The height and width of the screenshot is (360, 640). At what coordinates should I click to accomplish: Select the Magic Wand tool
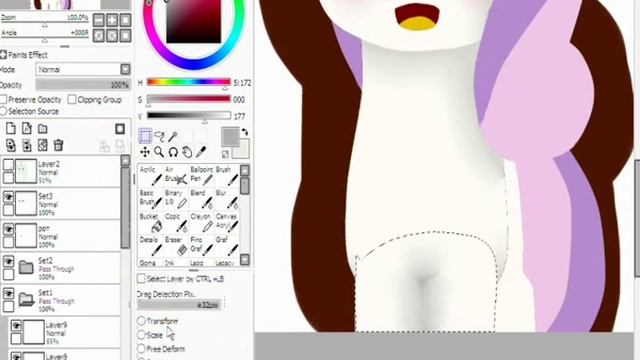pyautogui.click(x=173, y=136)
